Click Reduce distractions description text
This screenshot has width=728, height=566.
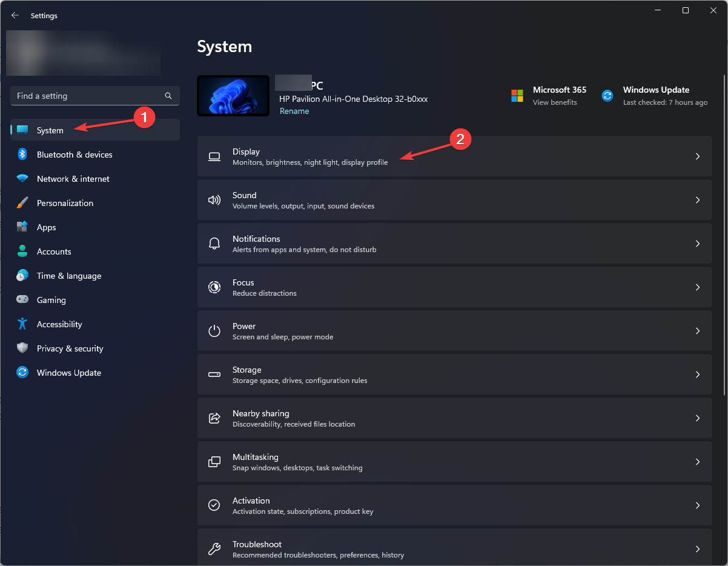point(265,293)
